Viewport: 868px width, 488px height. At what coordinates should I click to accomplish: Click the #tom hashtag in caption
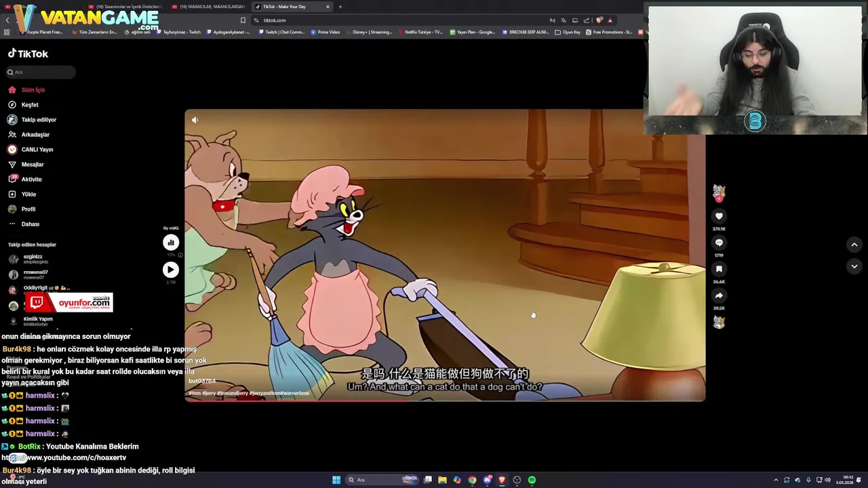click(x=194, y=393)
